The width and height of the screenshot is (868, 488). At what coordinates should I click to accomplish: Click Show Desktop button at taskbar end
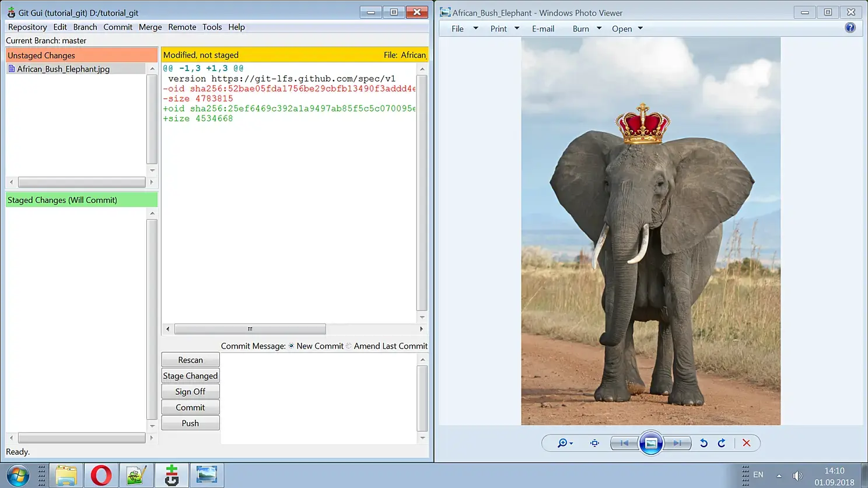(x=864, y=476)
